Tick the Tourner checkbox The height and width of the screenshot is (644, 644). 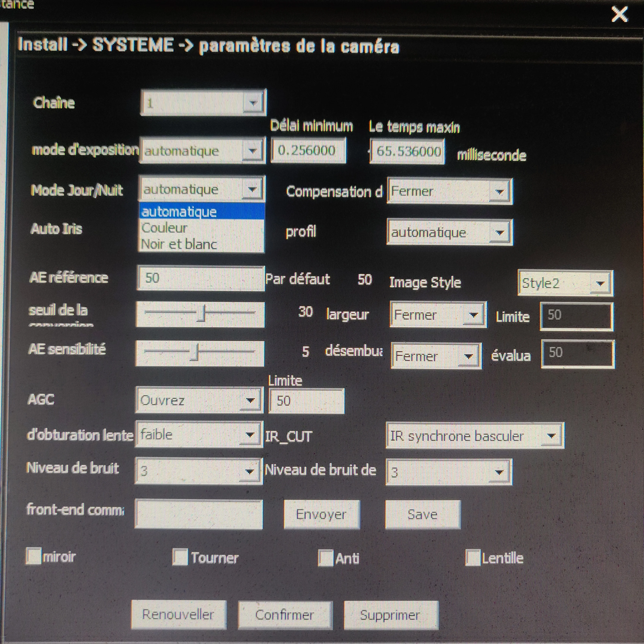pyautogui.click(x=180, y=557)
